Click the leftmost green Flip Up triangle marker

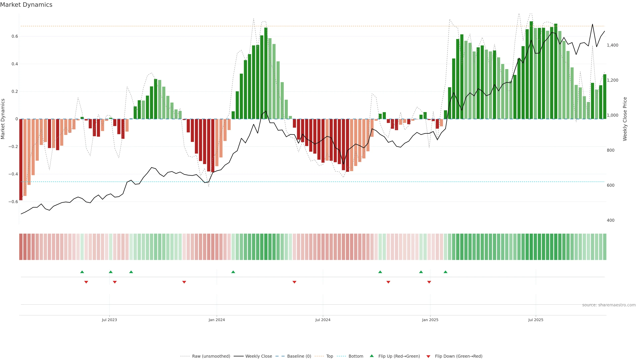click(x=82, y=272)
